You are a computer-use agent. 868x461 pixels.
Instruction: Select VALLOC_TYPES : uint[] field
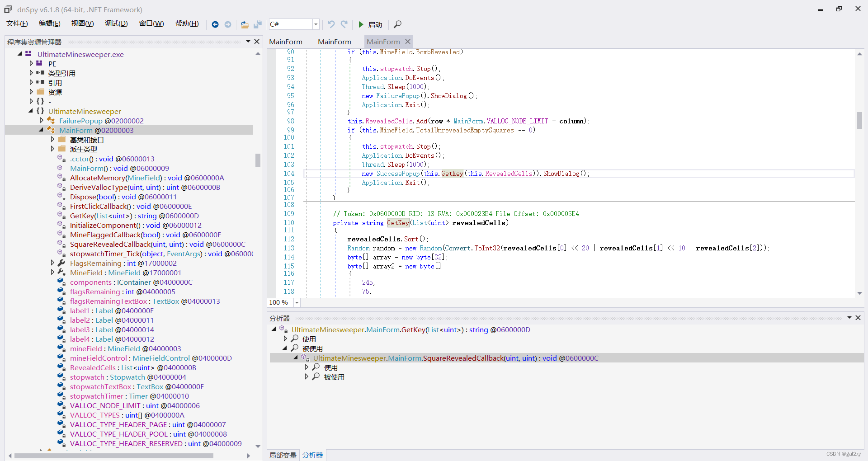pos(127,415)
